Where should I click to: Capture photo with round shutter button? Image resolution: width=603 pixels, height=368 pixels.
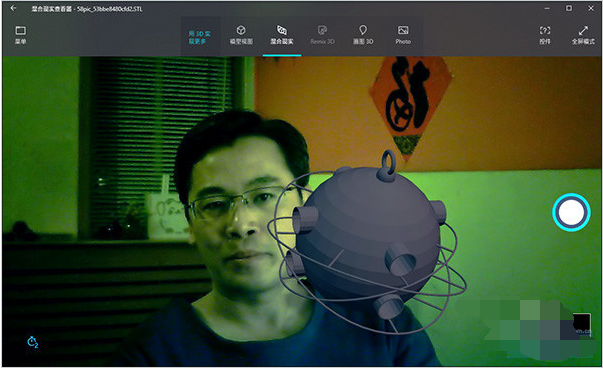[571, 212]
